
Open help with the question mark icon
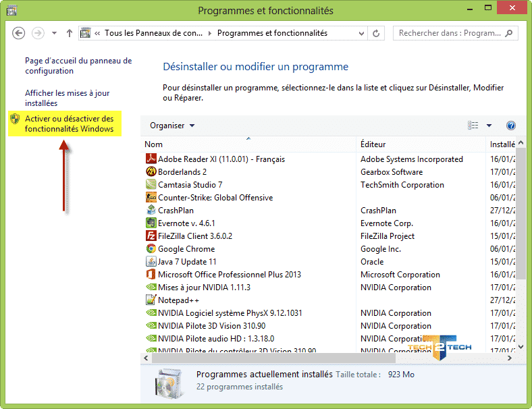[510, 126]
